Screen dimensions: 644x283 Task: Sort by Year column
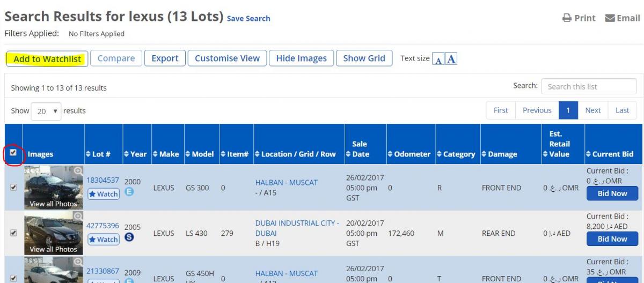pos(136,154)
